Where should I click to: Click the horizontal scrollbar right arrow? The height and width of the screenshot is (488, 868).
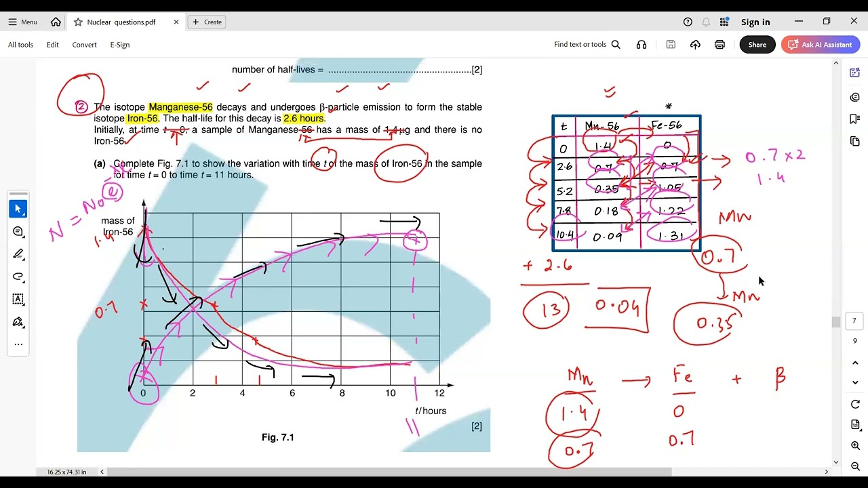[x=826, y=472]
